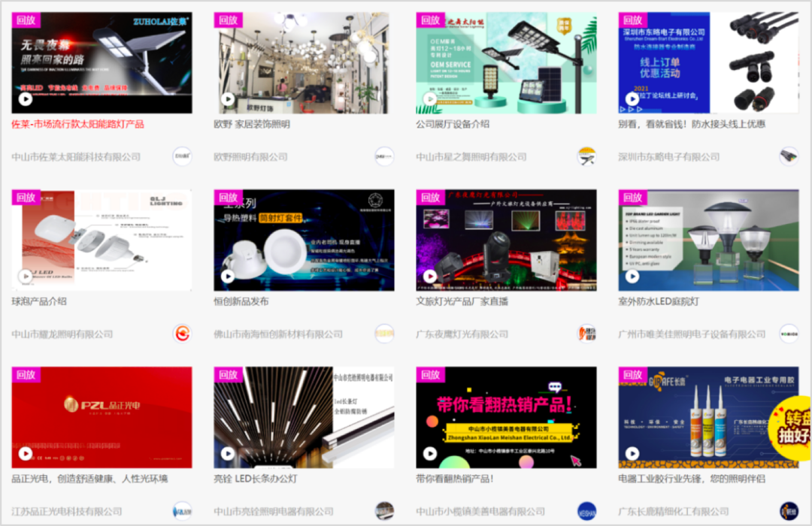The width and height of the screenshot is (812, 526).
Task: Play the 欧野 家居装饰照明 video
Action: pos(227,99)
